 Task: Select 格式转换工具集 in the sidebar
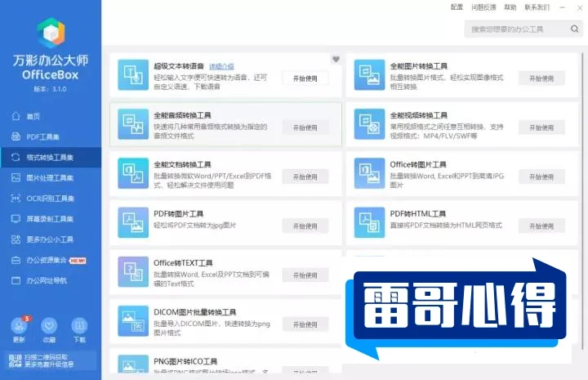point(51,157)
